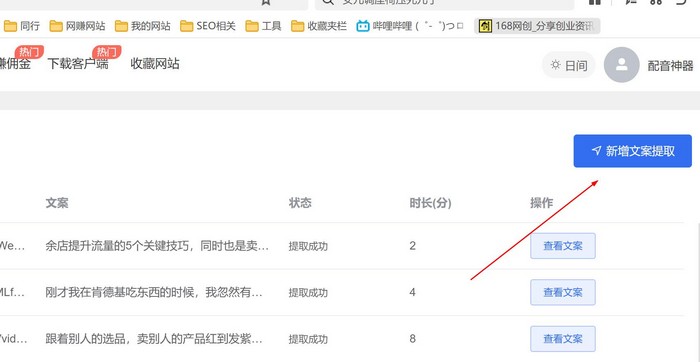Open the 收藏夹栏 bookmark folder
The image size is (700, 362).
[x=319, y=26]
